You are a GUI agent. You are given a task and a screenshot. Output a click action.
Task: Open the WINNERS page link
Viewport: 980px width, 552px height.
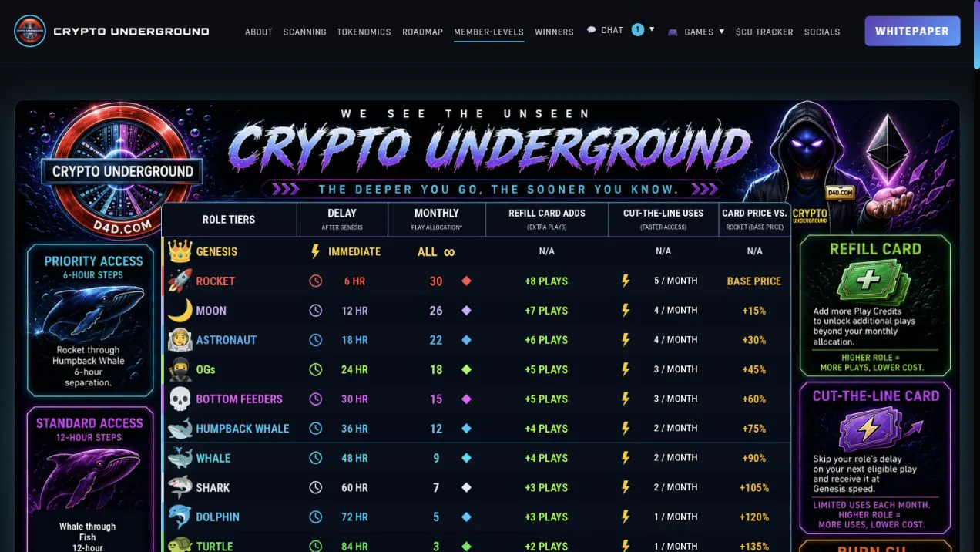click(554, 32)
